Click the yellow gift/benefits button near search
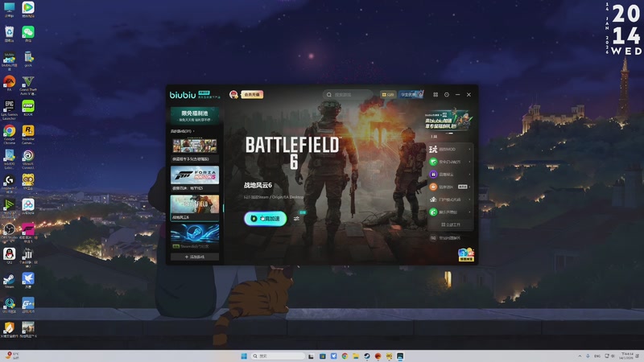The width and height of the screenshot is (644, 362). coord(388,94)
